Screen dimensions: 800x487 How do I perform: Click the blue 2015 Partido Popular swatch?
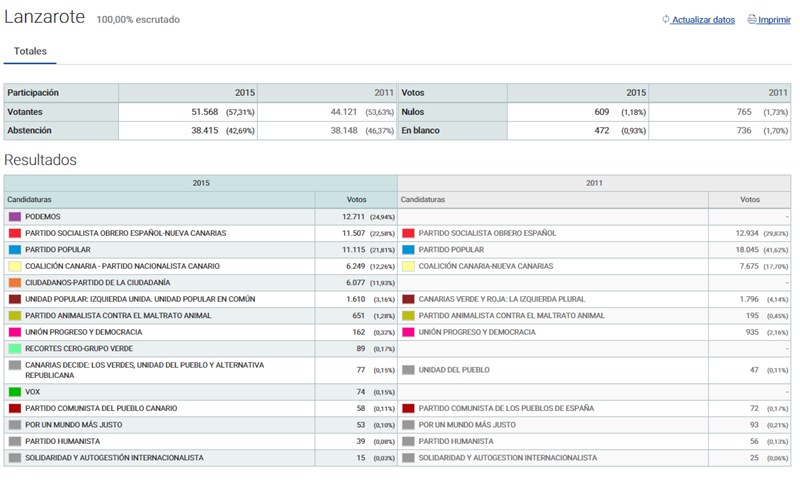tap(15, 250)
